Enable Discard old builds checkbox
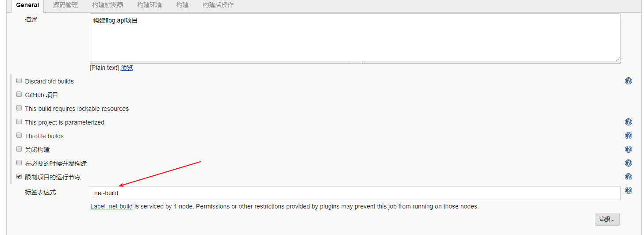Screen dimensions: 644x235 pos(19,81)
